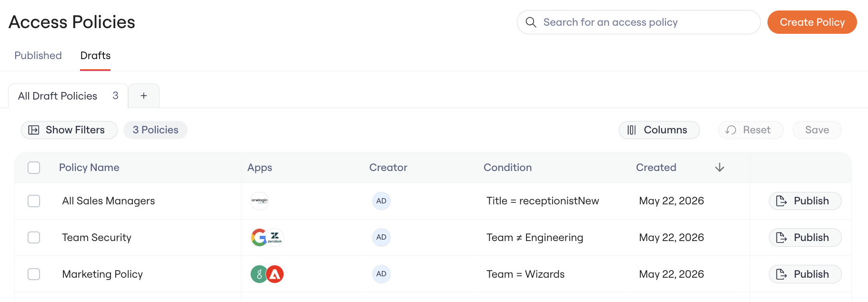Image resolution: width=868 pixels, height=302 pixels.
Task: Publish the Marketing Policy draft
Action: (x=805, y=274)
